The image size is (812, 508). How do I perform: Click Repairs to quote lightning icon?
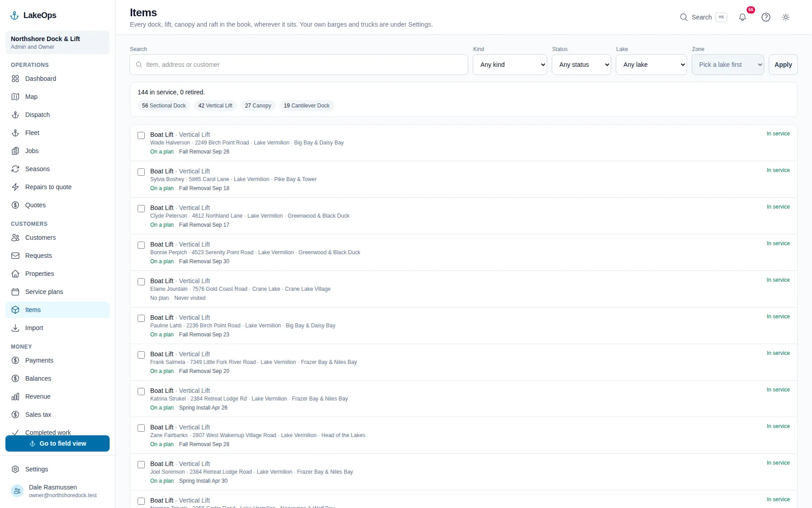tap(15, 187)
